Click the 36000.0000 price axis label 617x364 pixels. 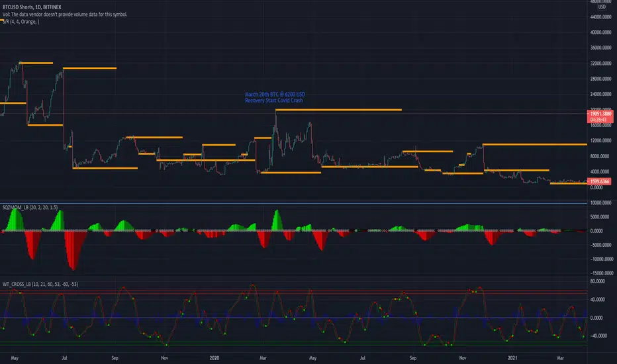click(601, 48)
